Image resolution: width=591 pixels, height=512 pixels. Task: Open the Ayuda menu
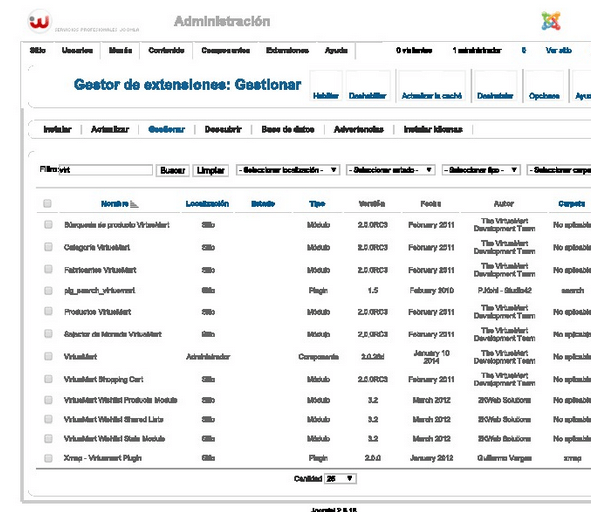336,51
